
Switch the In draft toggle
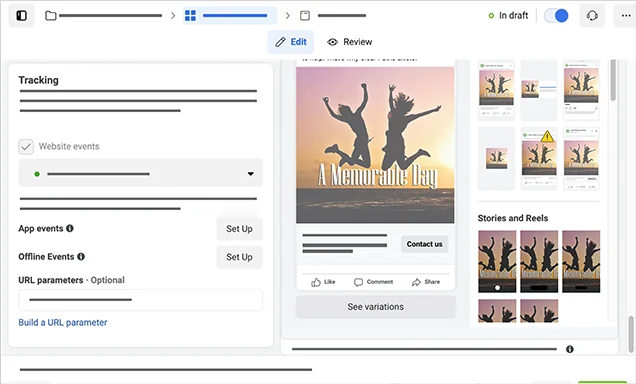(x=556, y=16)
